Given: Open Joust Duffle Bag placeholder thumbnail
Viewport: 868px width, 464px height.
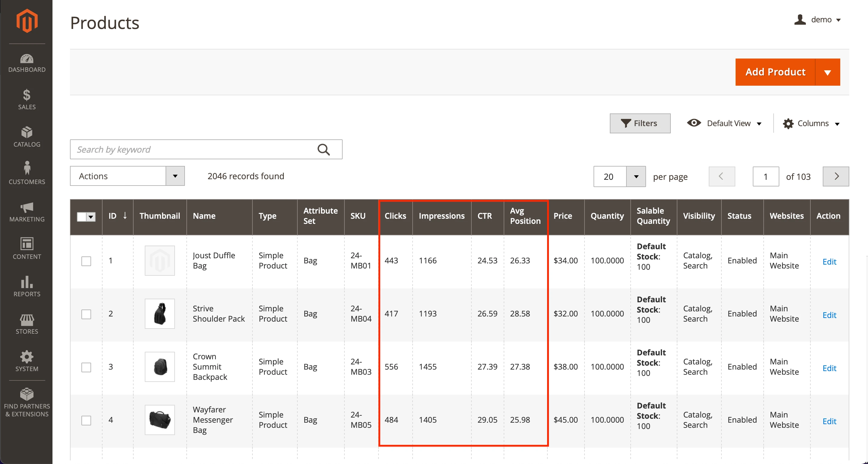Looking at the screenshot, I should (160, 260).
